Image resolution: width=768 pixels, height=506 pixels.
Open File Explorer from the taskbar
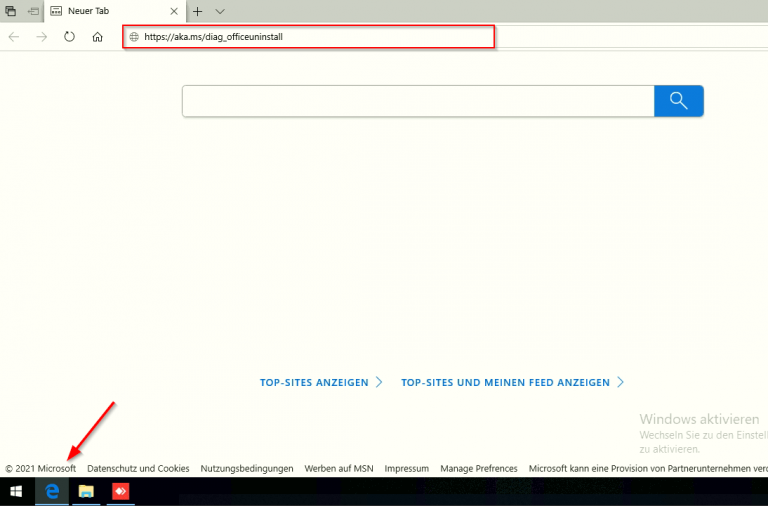point(86,491)
